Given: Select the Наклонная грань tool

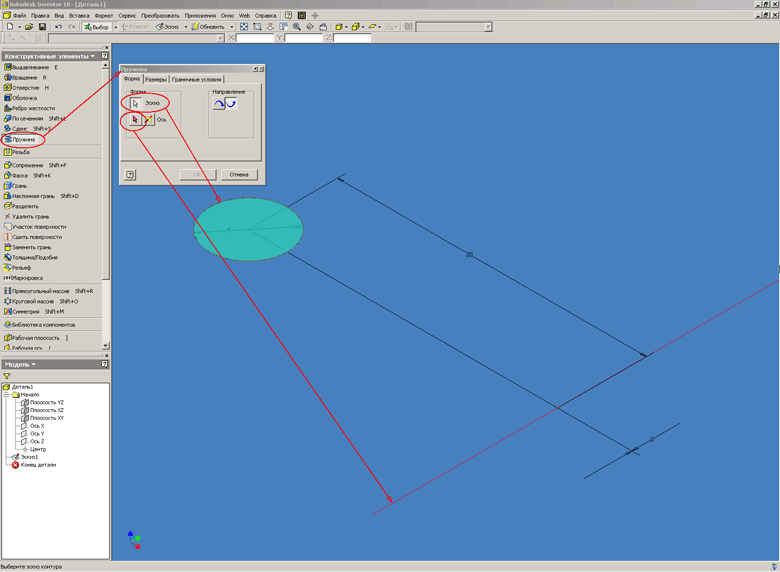Looking at the screenshot, I should [x=41, y=196].
